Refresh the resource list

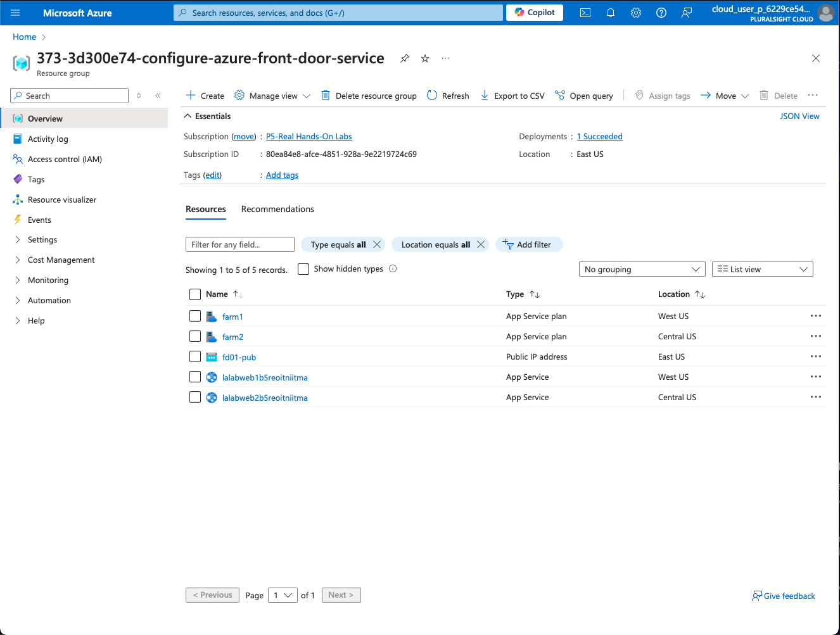448,96
